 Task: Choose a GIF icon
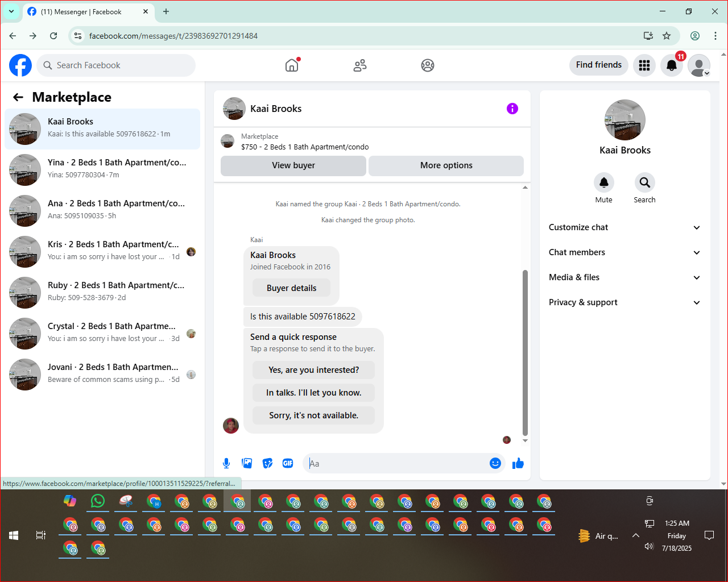click(288, 463)
